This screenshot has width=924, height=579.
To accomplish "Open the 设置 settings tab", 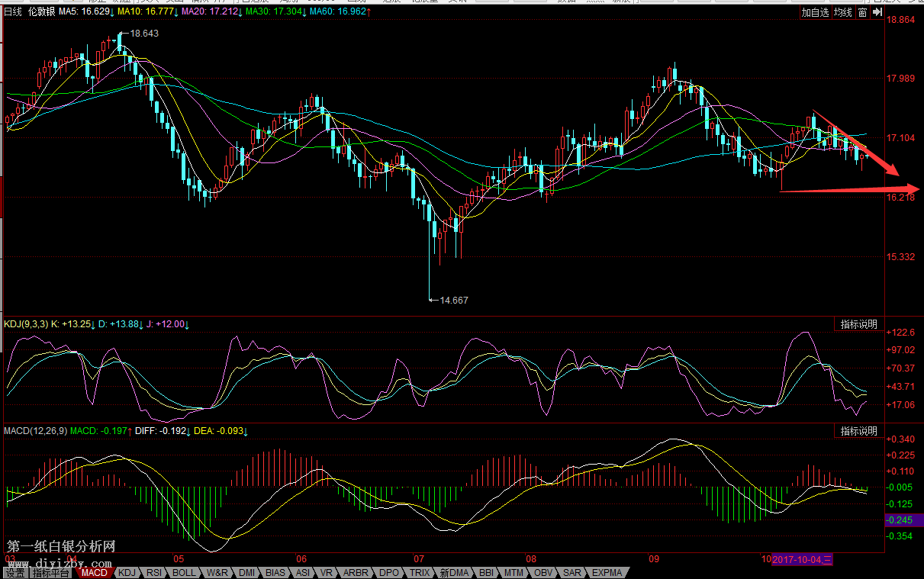I will (14, 573).
